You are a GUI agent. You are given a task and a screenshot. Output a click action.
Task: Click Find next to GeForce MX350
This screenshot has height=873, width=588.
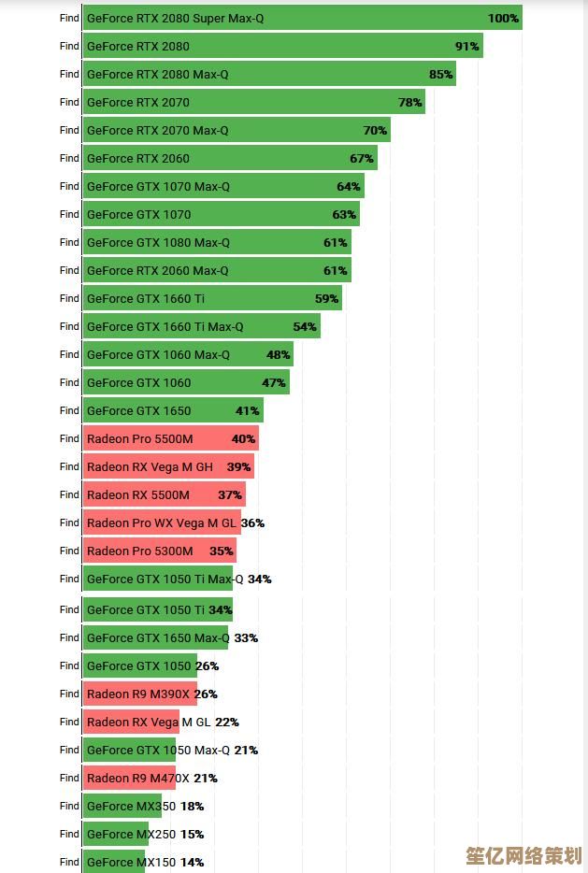(69, 806)
